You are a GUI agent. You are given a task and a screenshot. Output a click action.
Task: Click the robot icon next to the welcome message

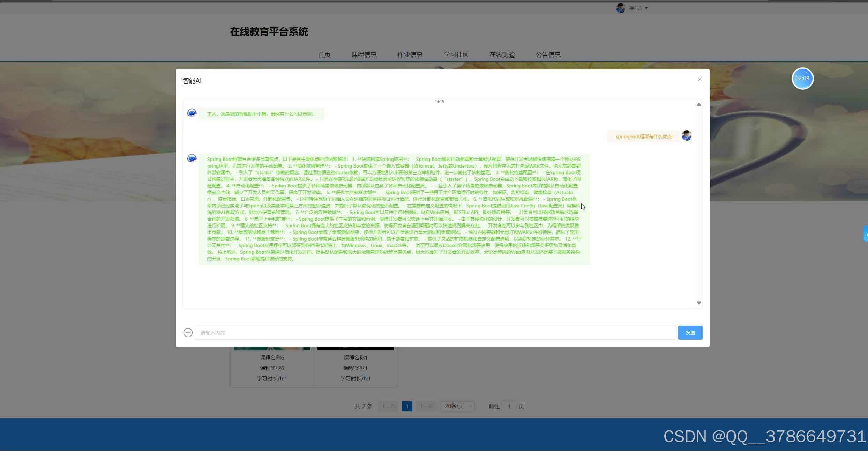[x=192, y=113]
